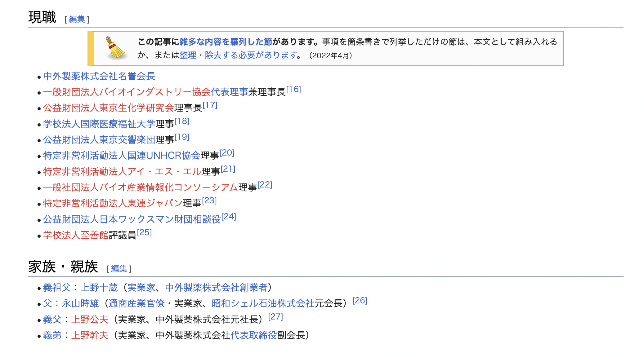Jump to citation [21]
This screenshot has height=357, width=644.
point(228,169)
